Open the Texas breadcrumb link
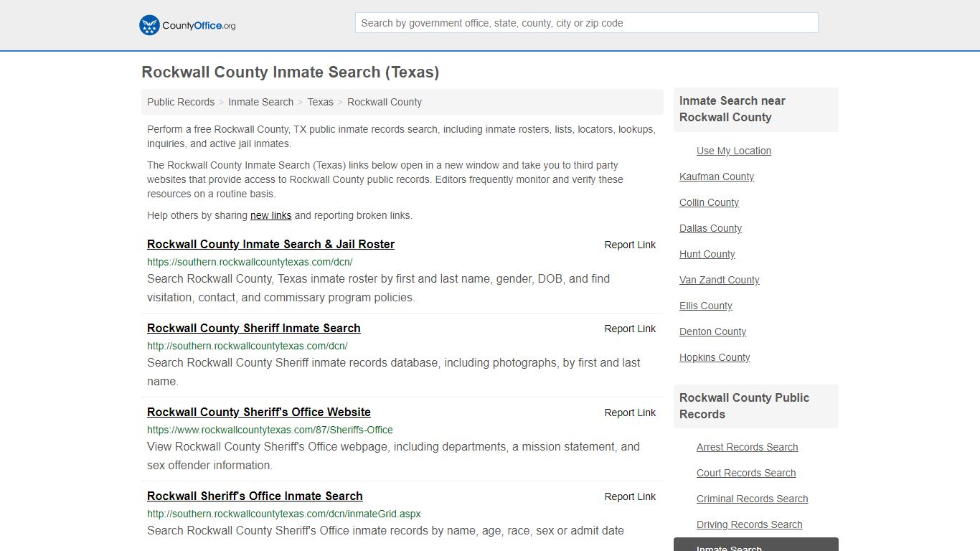Screen dimensions: 980x551 (320, 102)
